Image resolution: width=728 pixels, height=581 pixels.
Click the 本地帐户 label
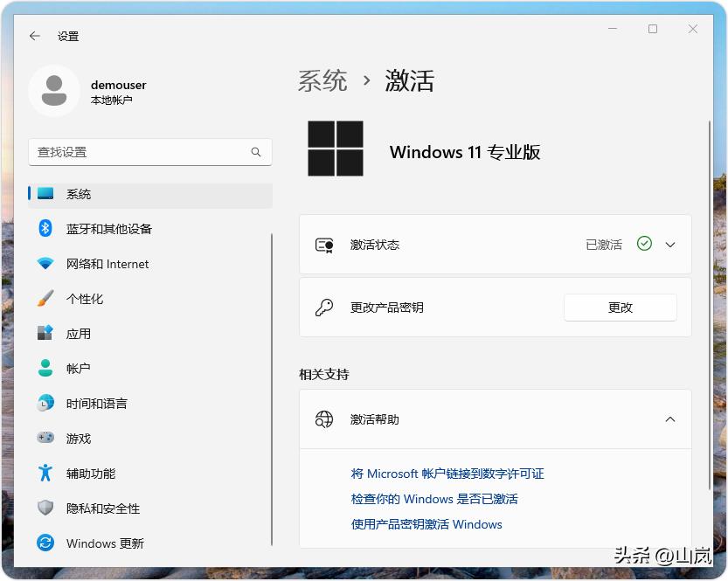(x=112, y=100)
